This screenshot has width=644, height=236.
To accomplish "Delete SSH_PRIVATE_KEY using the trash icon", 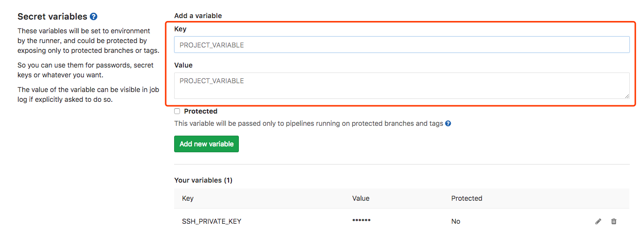I will [614, 221].
